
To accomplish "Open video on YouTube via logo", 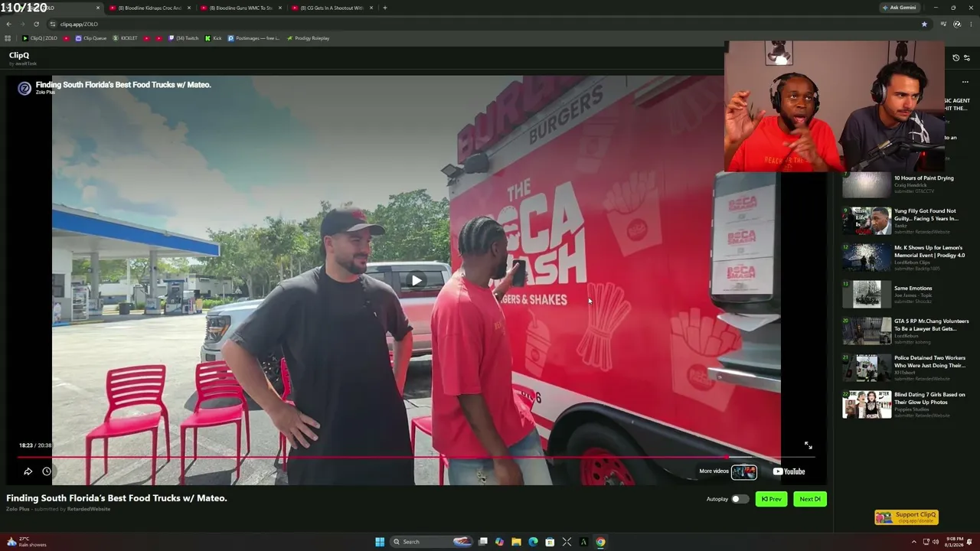I will point(789,471).
